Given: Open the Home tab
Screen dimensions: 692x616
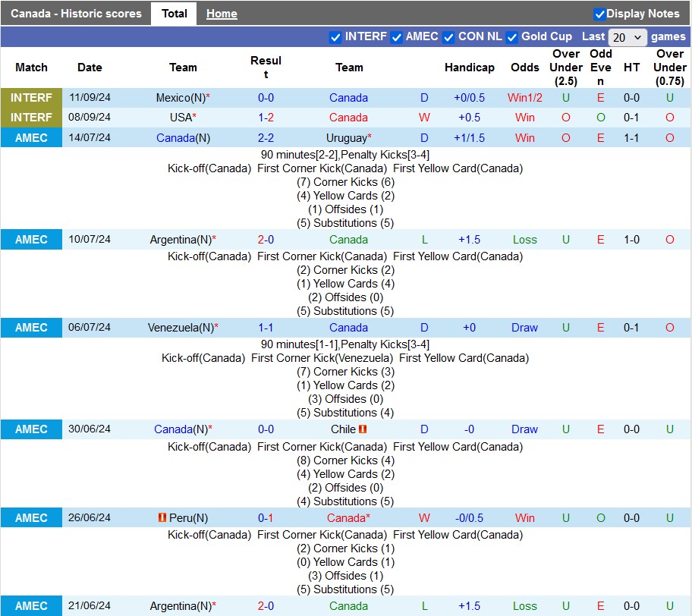Looking at the screenshot, I should pos(222,14).
